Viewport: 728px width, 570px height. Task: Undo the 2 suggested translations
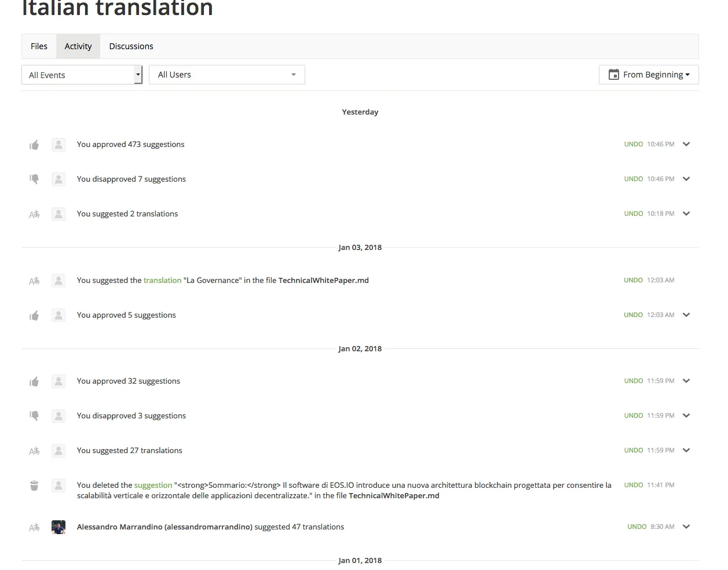tap(634, 214)
